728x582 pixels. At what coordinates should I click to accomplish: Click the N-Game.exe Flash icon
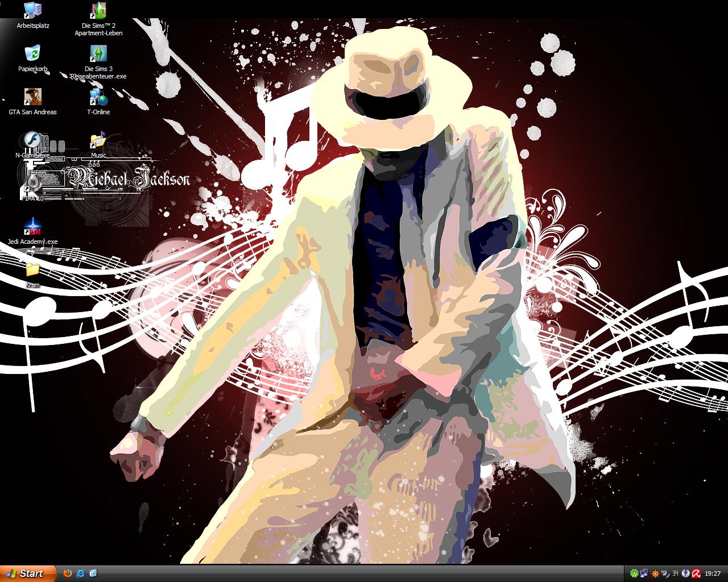[33, 140]
